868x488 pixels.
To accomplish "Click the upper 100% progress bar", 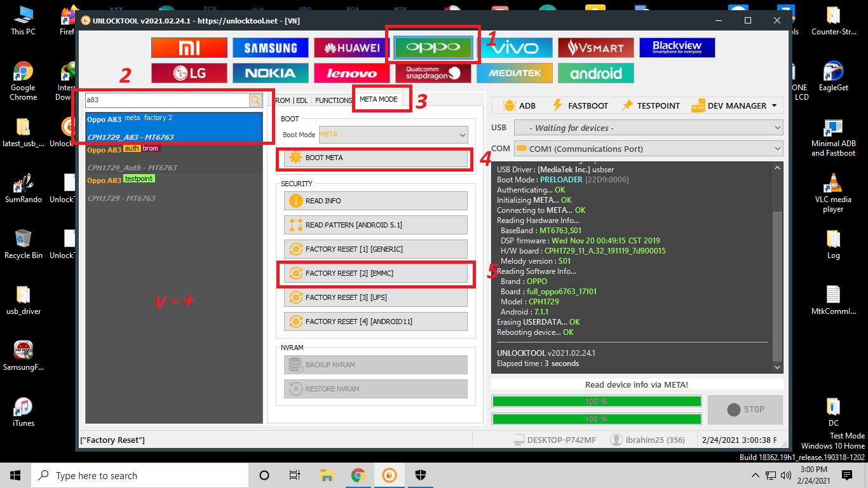I will pyautogui.click(x=597, y=402).
